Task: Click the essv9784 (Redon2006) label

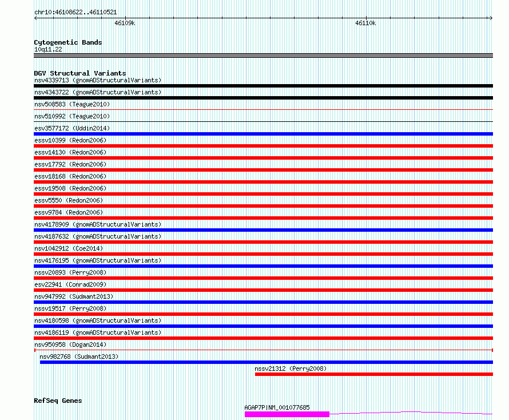Action: point(69,212)
